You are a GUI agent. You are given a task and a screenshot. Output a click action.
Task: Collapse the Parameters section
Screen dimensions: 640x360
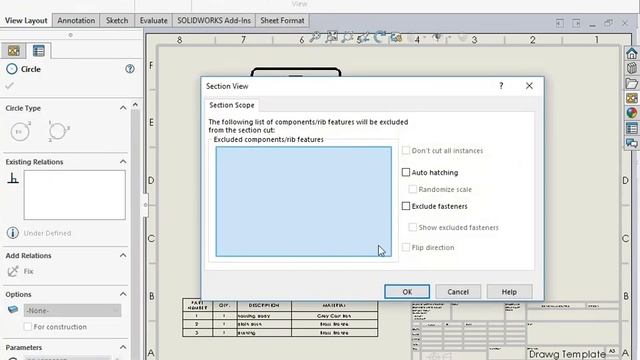[123, 347]
